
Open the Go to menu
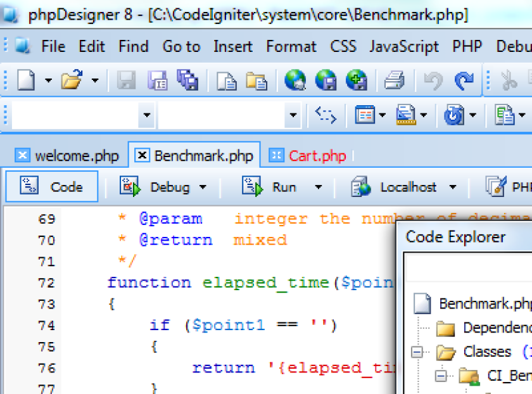[182, 46]
